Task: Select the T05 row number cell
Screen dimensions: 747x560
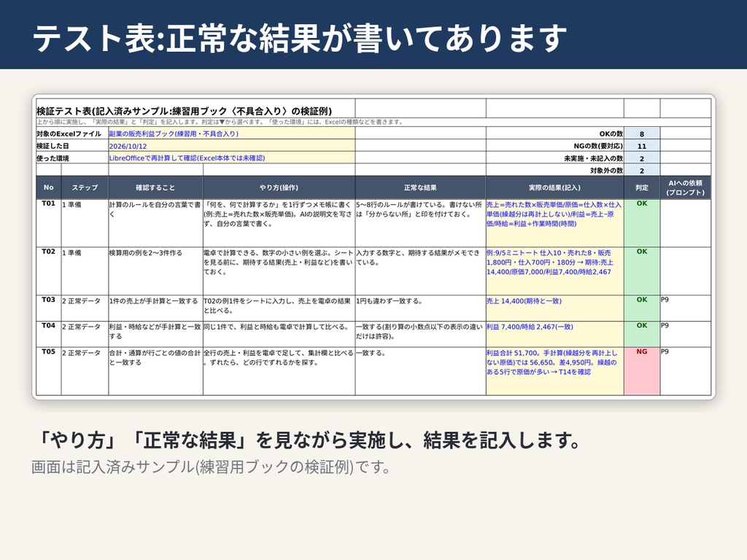Action: [49, 371]
